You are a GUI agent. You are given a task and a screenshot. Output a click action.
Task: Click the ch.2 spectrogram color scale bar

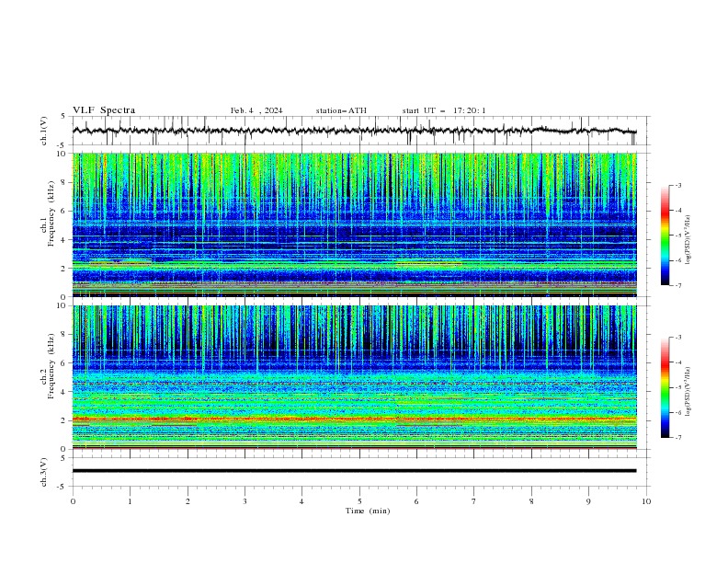pyautogui.click(x=665, y=387)
